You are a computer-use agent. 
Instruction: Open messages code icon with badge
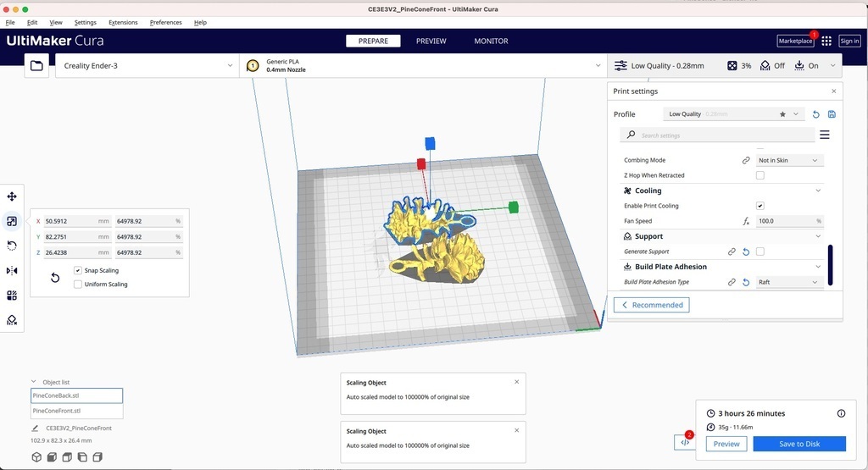[685, 442]
